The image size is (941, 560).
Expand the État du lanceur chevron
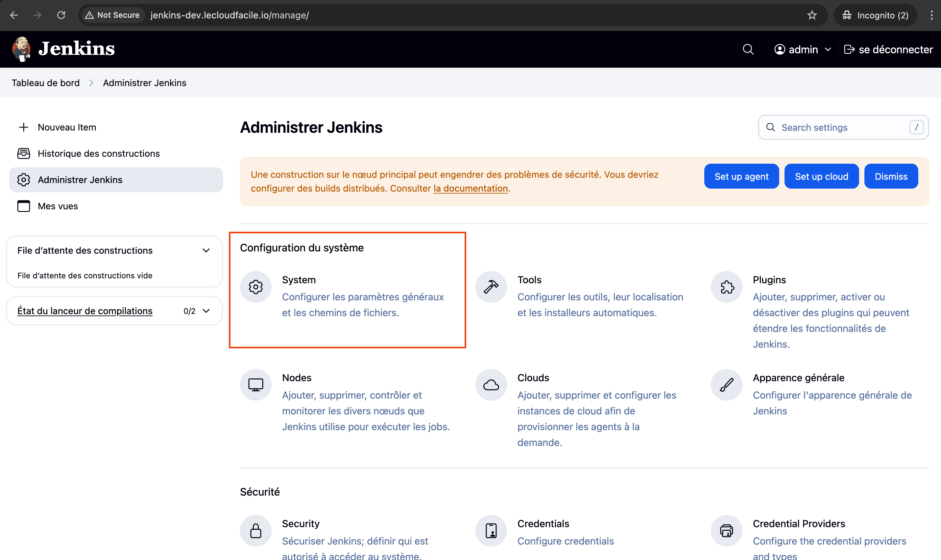206,311
